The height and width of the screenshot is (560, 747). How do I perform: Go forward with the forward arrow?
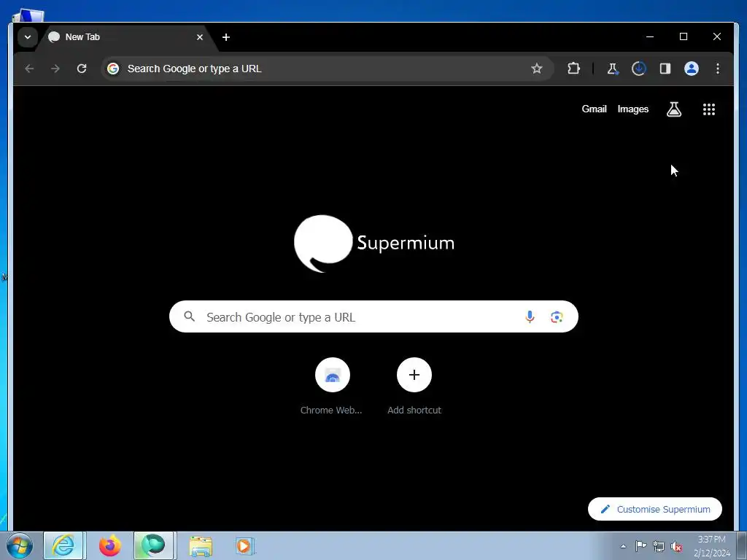55,69
